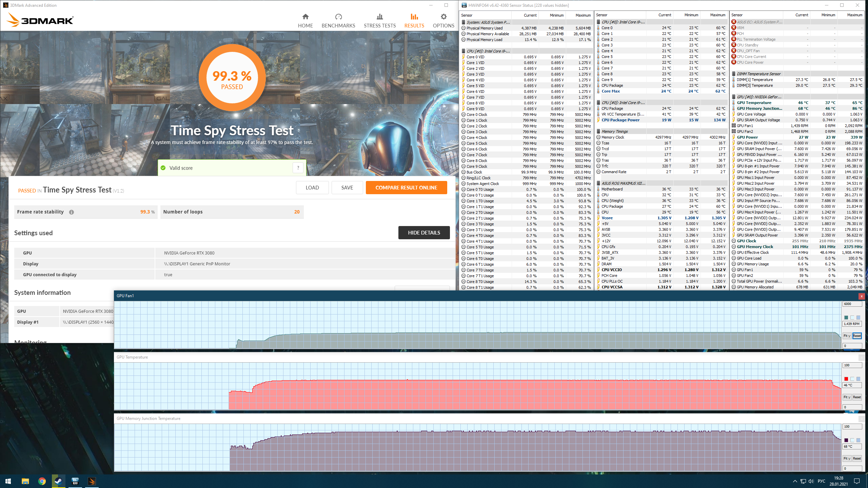This screenshot has width=868, height=488.
Task: Click info icon beside Frame rate stability
Action: pos(71,212)
